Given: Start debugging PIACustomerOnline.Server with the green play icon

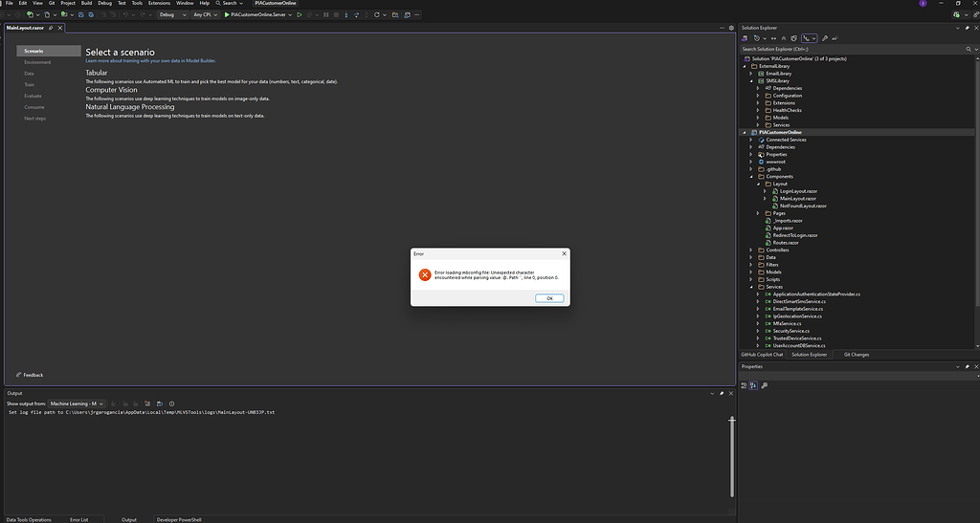Looking at the screenshot, I should point(228,15).
